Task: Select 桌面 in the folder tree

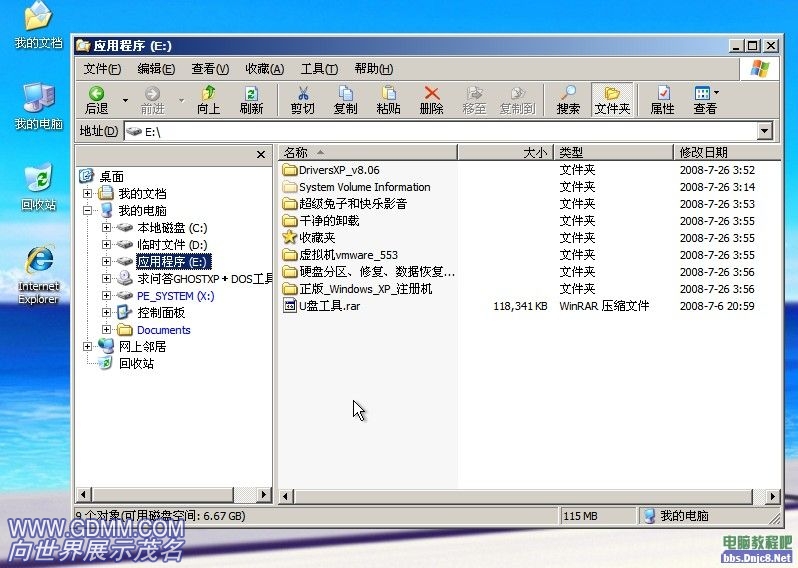Action: click(x=111, y=177)
